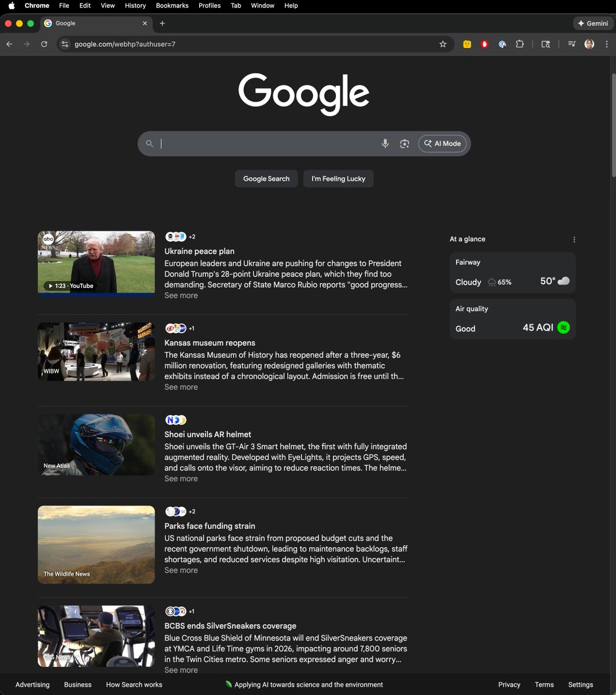616x695 pixels.
Task: View site information icon in address bar
Action: point(65,44)
